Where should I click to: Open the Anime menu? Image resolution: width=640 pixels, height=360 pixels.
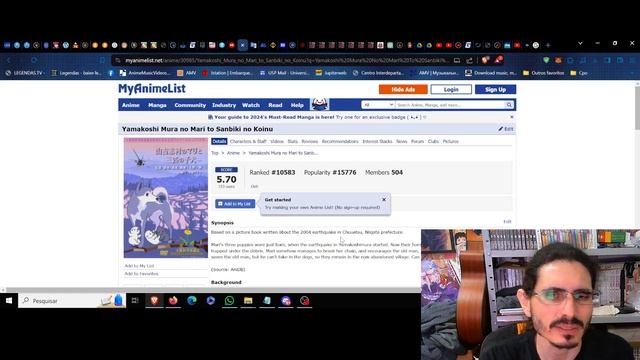point(131,105)
